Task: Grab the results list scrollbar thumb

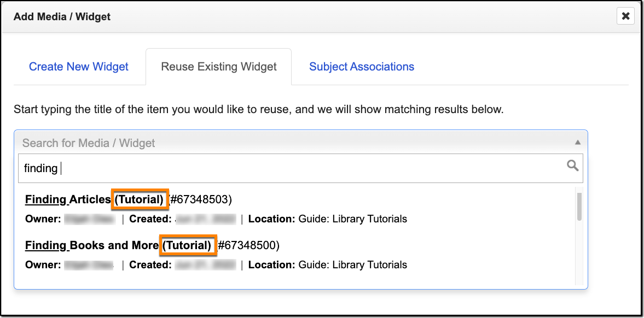Action: 579,207
